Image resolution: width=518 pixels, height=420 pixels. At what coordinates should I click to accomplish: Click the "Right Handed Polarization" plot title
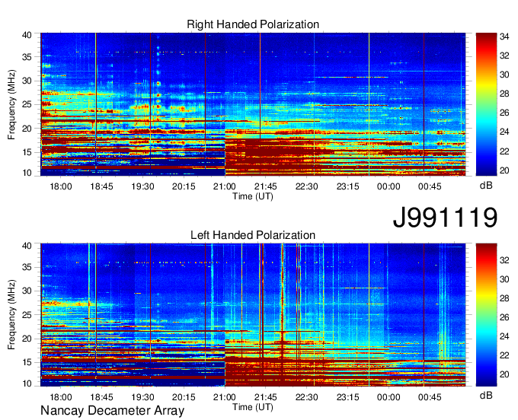[x=253, y=24]
